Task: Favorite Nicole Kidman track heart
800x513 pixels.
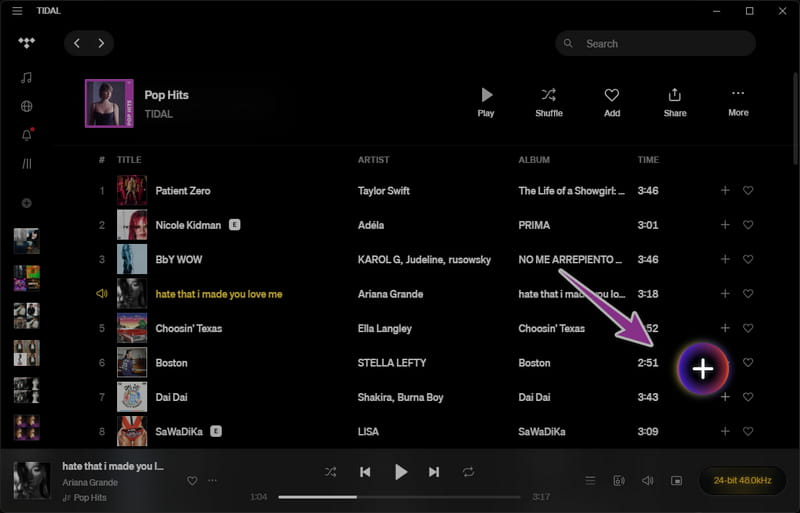Action: (x=748, y=225)
